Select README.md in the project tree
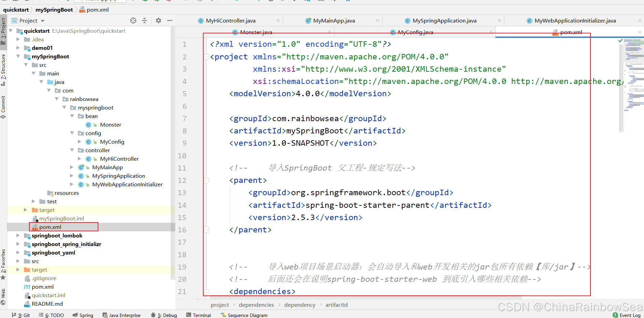Viewport: 644px width, 318px height. pos(47,304)
